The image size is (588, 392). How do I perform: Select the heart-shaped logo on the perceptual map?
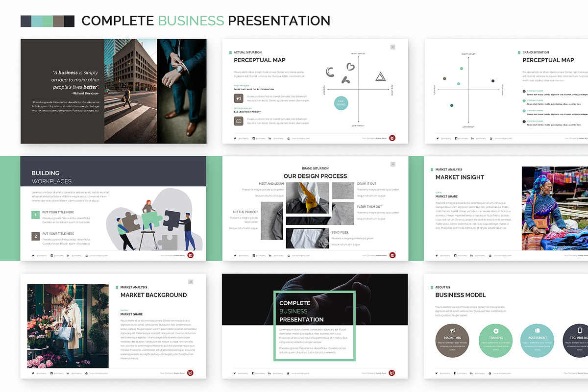pyautogui.click(x=350, y=66)
